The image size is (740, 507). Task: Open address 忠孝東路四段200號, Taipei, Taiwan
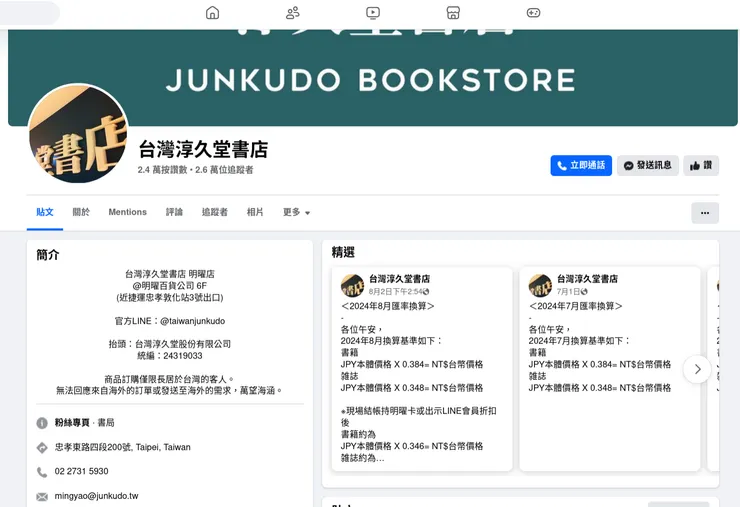tap(123, 447)
